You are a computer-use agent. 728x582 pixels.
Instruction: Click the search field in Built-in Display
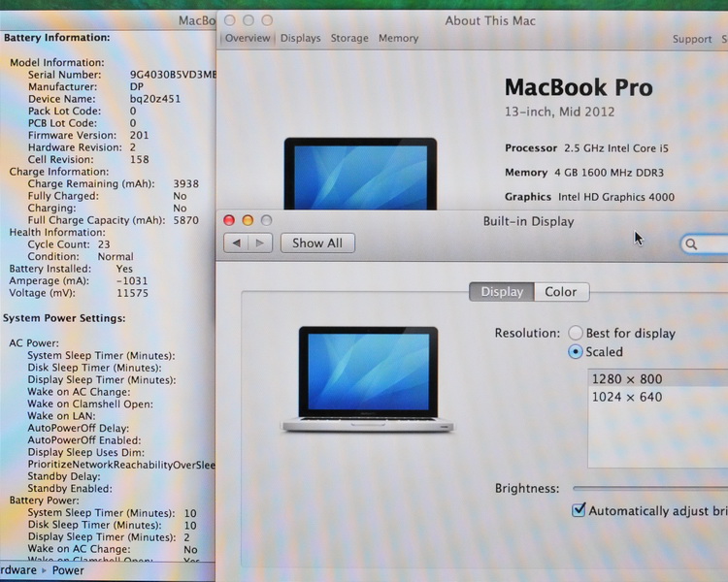click(705, 244)
